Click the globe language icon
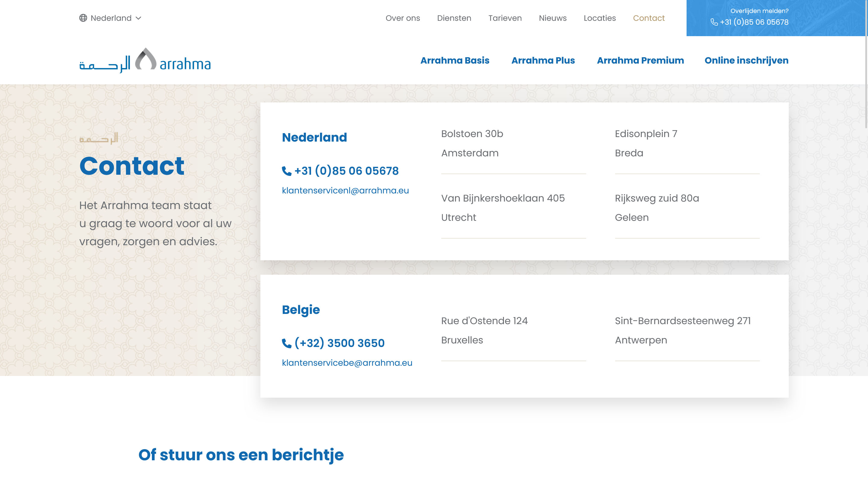 point(83,18)
